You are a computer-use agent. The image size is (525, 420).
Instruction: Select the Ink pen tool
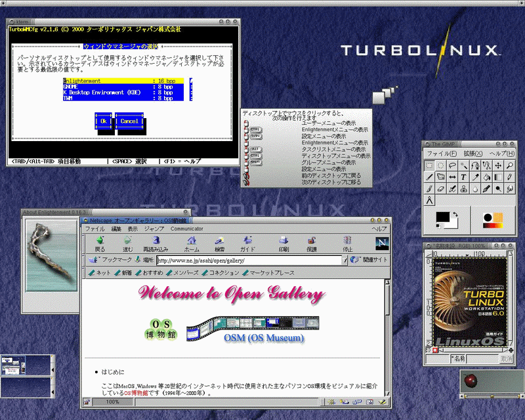486,189
